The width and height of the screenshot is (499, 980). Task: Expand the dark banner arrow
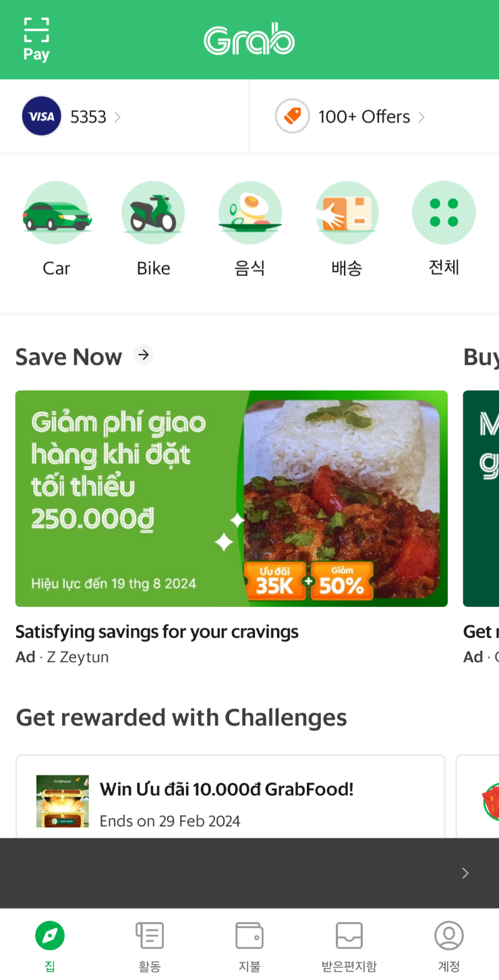[x=465, y=873]
